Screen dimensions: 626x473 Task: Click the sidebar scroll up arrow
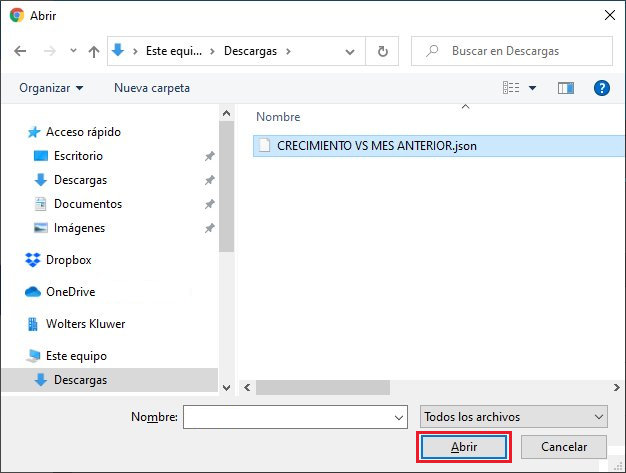[x=226, y=113]
